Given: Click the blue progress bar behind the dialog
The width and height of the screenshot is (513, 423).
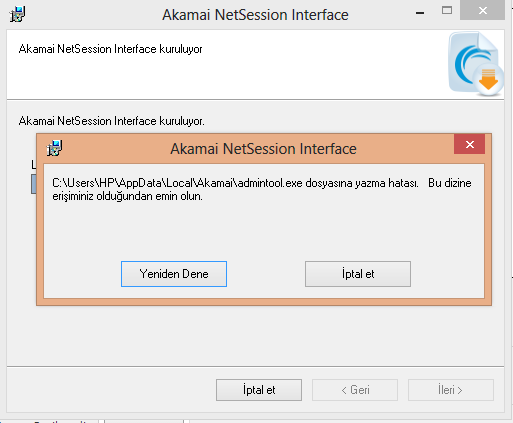Looking at the screenshot, I should click(x=34, y=184).
